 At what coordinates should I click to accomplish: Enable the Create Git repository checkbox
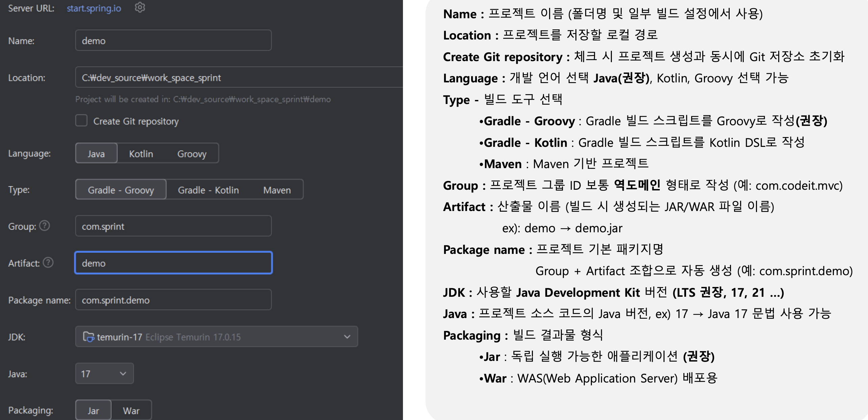pos(81,121)
